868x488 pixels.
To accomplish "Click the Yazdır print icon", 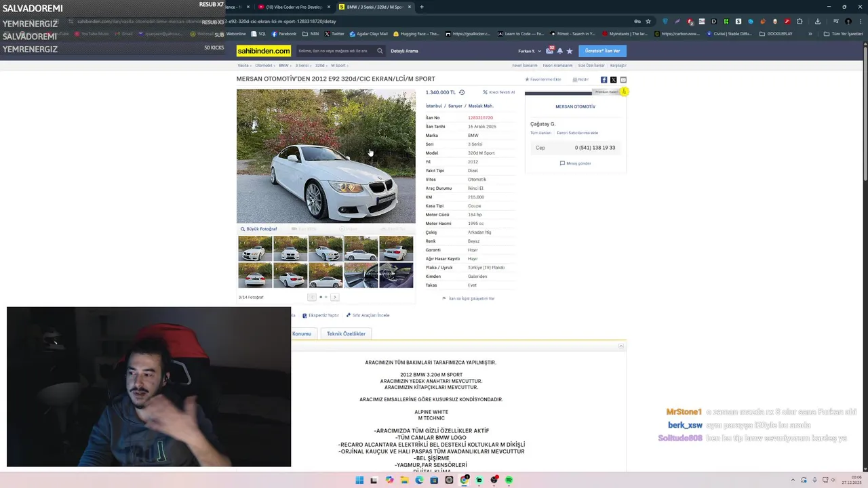I will (580, 79).
